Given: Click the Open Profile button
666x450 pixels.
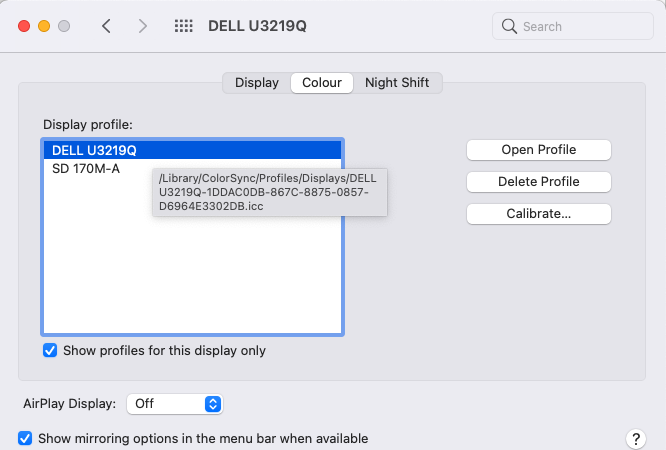Looking at the screenshot, I should [x=538, y=150].
